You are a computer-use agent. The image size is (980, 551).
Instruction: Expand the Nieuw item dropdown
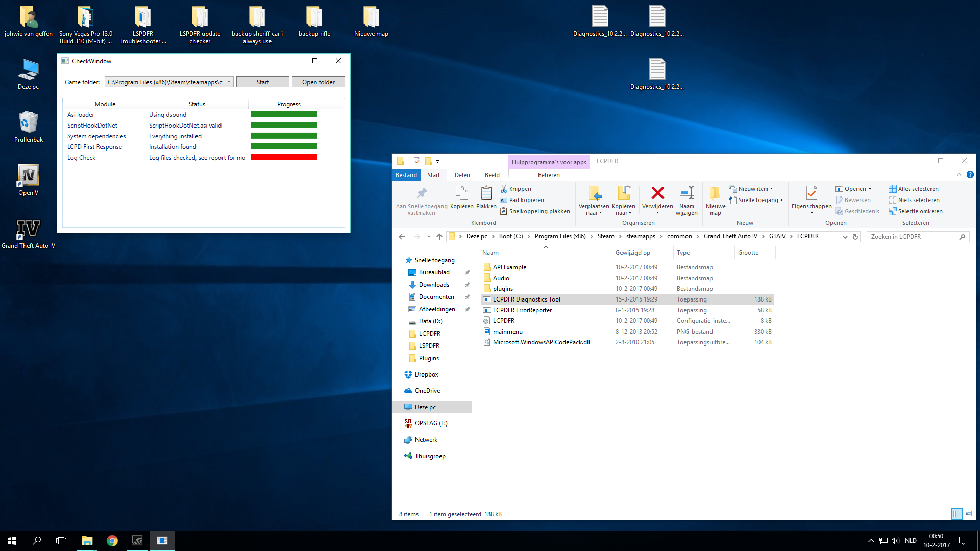point(771,189)
